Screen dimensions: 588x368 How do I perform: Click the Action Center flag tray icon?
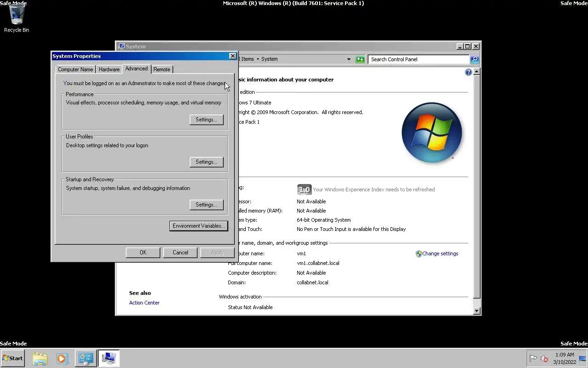click(x=533, y=358)
